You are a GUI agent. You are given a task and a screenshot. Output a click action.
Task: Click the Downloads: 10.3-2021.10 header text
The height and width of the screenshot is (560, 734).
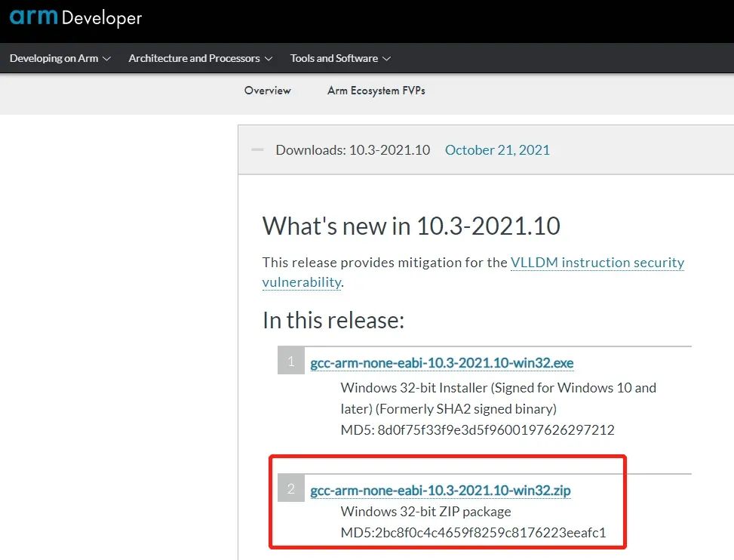coord(352,150)
